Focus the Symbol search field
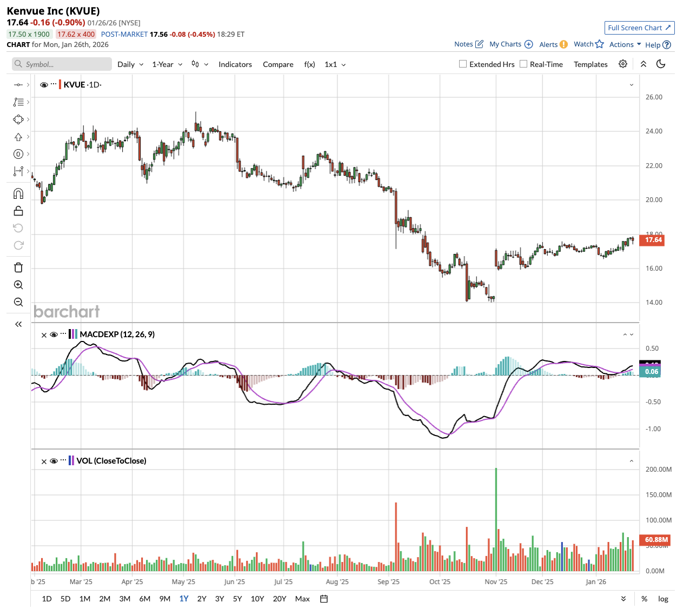 (62, 64)
